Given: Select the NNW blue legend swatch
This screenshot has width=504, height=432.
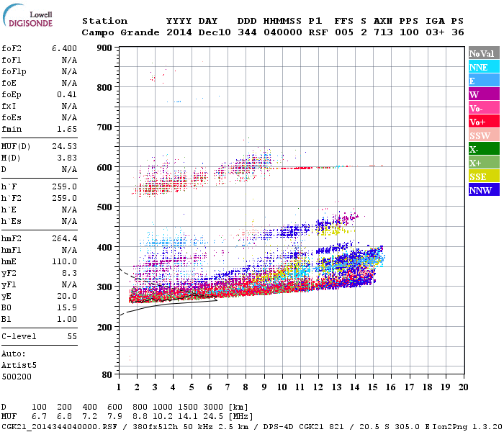Looking at the screenshot, I should point(484,189).
